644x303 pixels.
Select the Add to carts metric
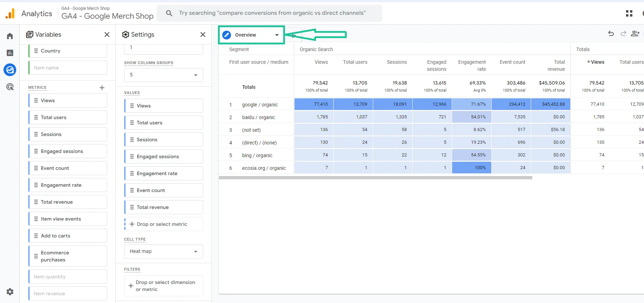pos(68,236)
